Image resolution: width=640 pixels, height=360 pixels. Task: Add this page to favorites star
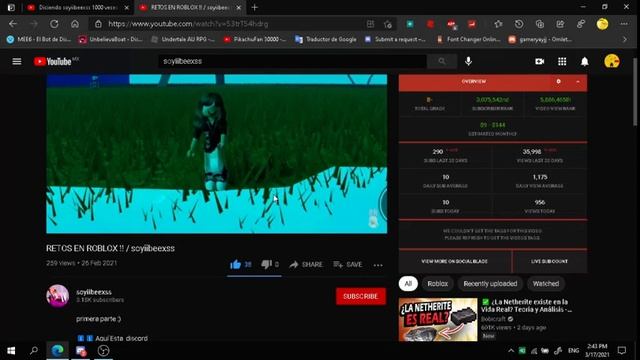[388, 24]
